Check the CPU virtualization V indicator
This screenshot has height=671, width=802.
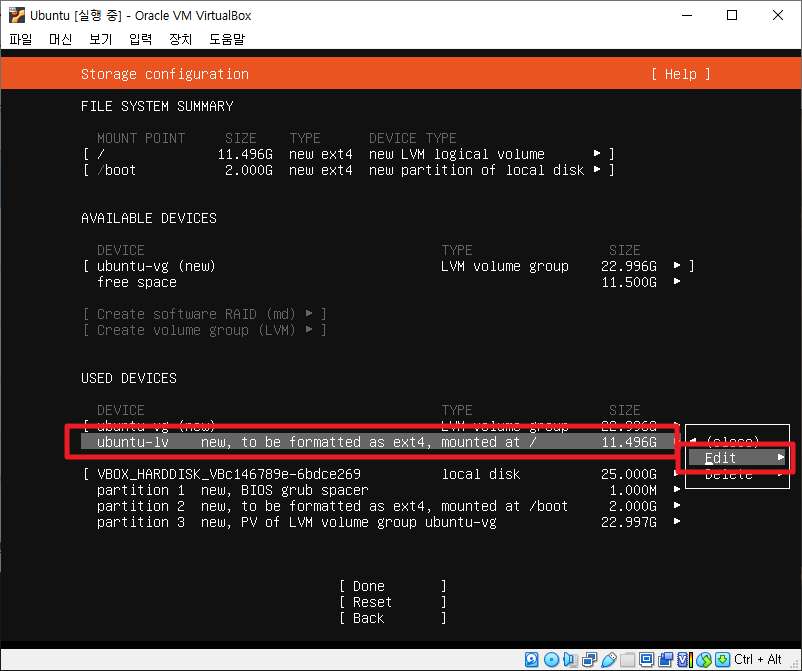pyautogui.click(x=684, y=660)
